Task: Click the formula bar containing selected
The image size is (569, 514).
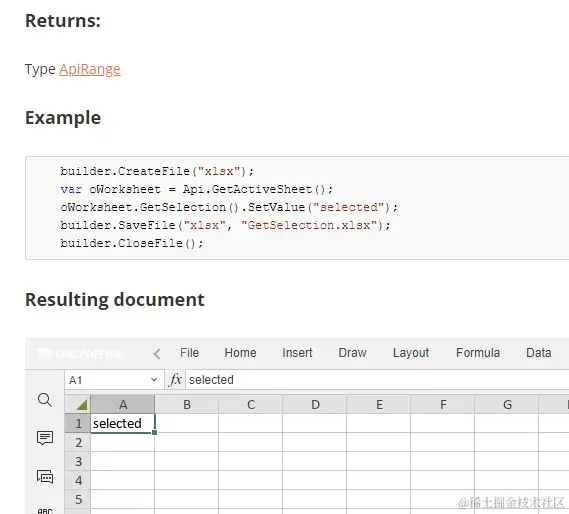Action: pyautogui.click(x=377, y=380)
